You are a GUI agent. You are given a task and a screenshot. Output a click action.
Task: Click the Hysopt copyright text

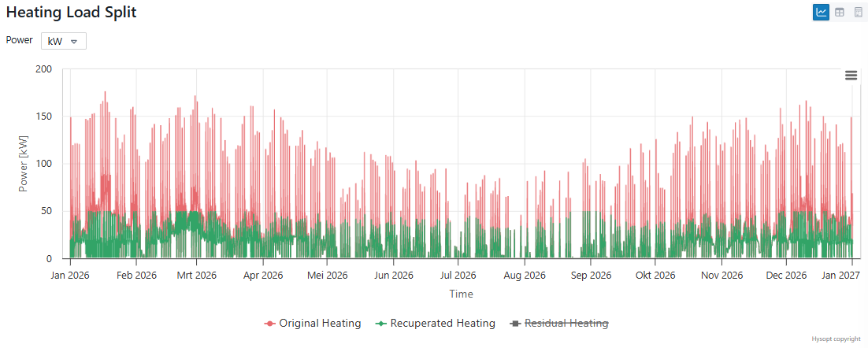point(836,339)
